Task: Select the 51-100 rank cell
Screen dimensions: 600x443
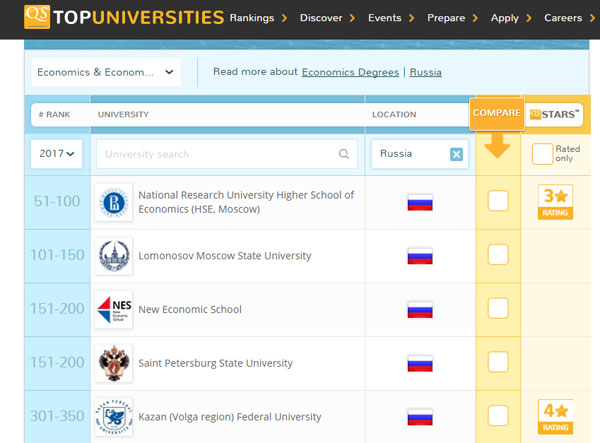Action: [x=57, y=201]
